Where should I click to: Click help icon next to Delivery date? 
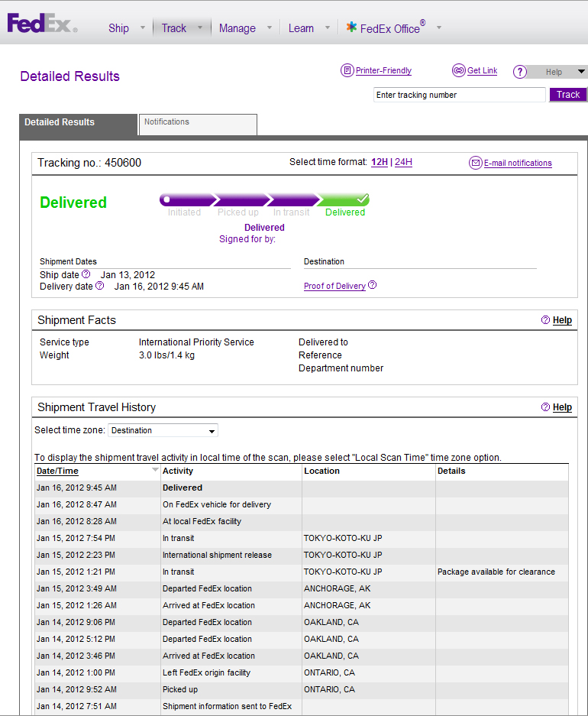[100, 286]
